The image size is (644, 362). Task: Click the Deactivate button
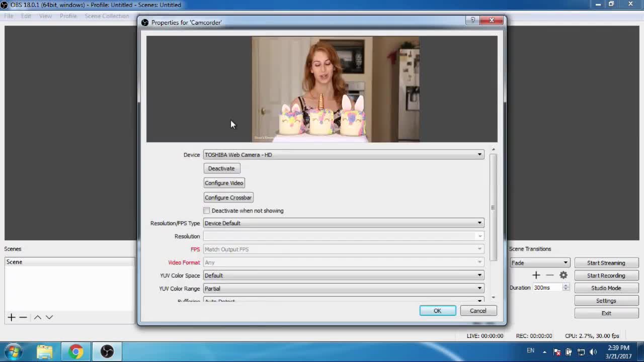click(x=221, y=168)
